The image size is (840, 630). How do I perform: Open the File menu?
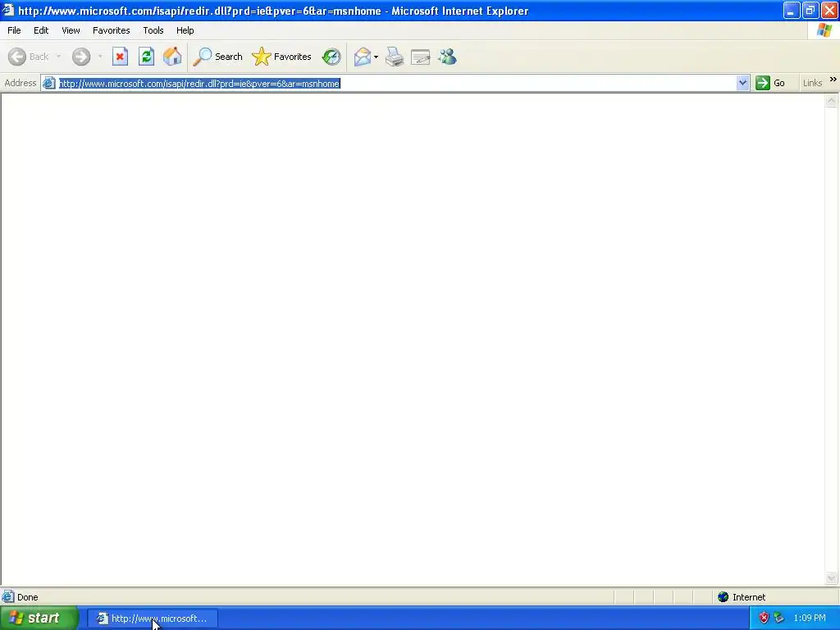coord(14,30)
